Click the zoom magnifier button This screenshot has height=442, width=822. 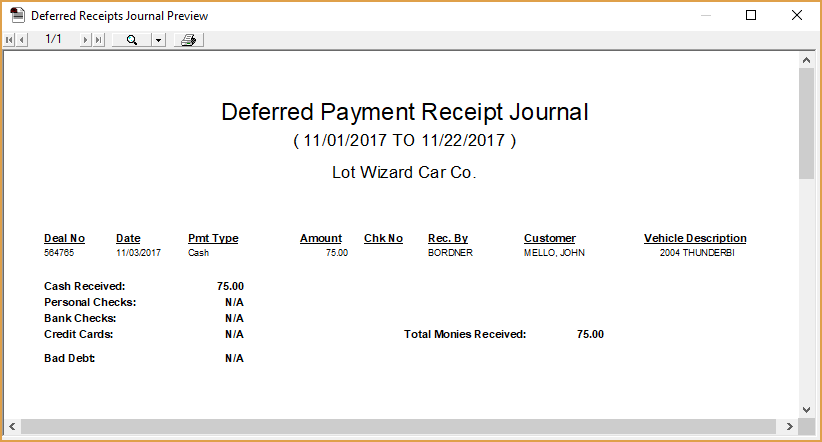[132, 40]
